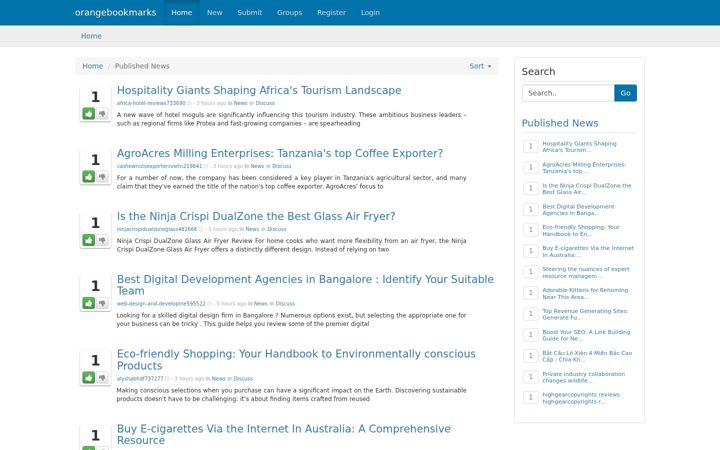Open sidebar link Eco-friendly Shopping: Your Handbook

581,231
